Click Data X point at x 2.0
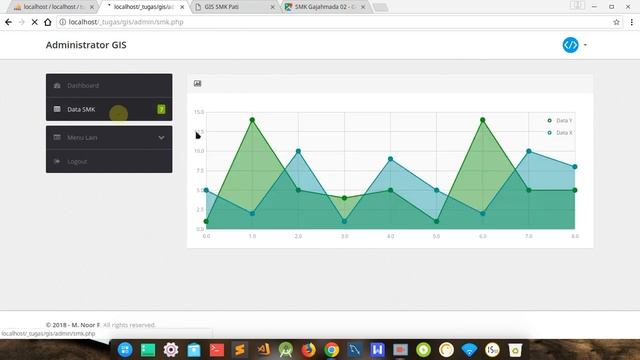This screenshot has height=360, width=640. 298,151
